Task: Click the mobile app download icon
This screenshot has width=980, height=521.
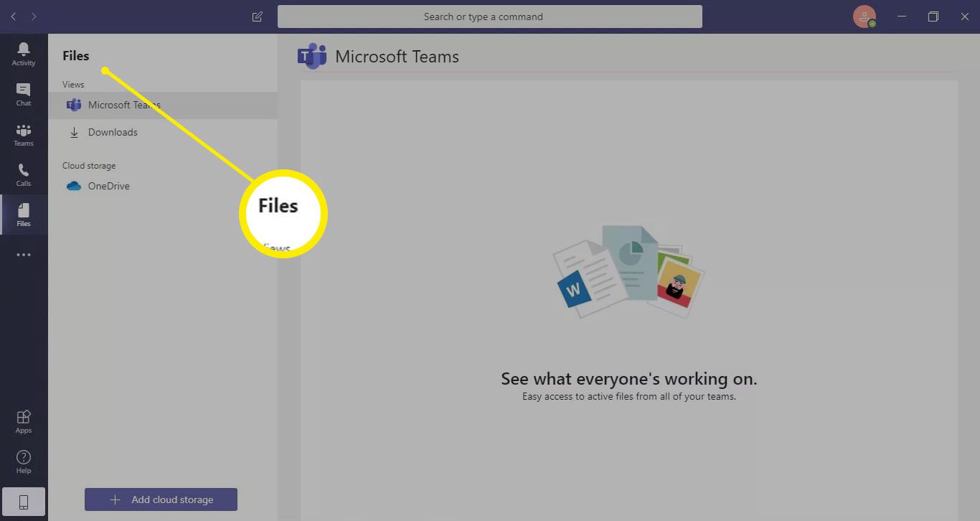Action: point(24,502)
